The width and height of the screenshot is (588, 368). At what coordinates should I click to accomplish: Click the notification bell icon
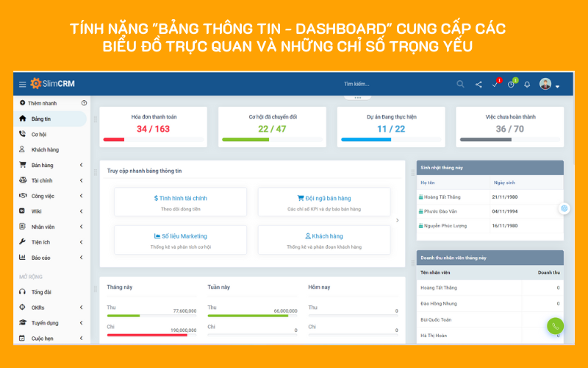pos(527,84)
